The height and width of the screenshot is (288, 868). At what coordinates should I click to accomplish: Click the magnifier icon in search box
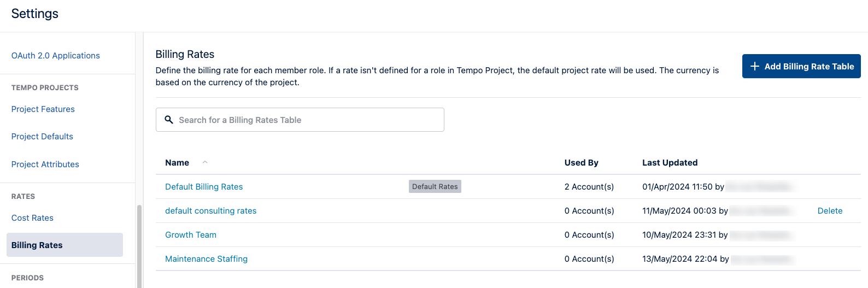[x=169, y=120]
